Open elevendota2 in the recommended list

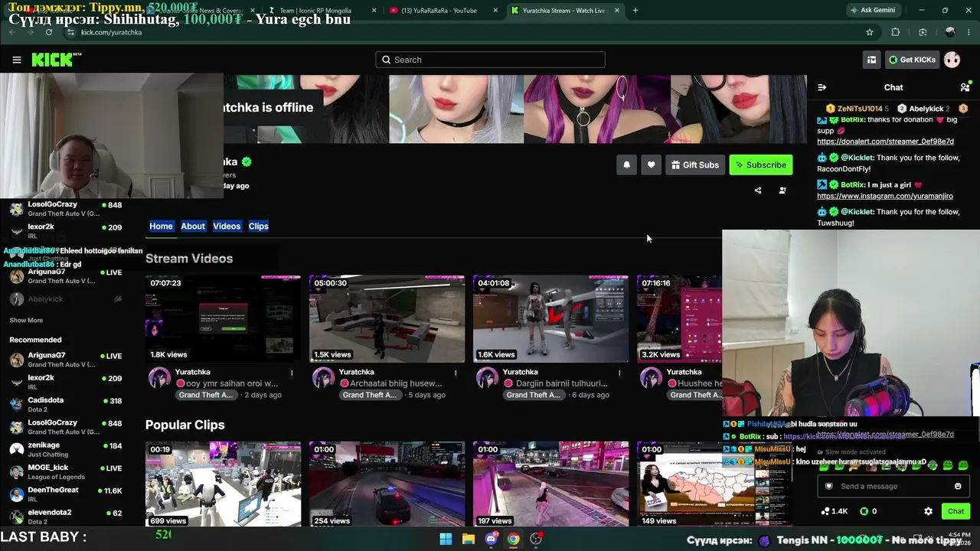pos(66,517)
